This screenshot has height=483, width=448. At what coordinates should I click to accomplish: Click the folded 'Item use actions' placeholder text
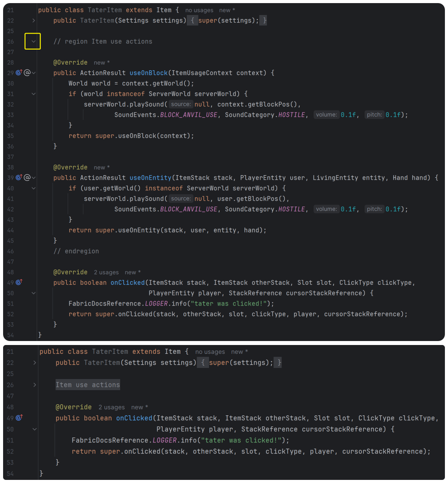87,385
